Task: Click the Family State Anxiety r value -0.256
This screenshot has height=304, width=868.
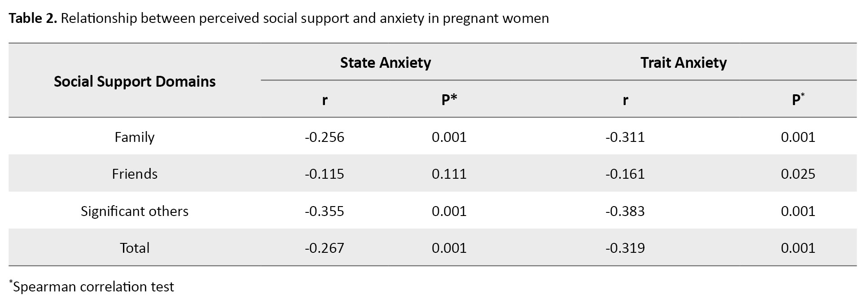Action: tap(324, 137)
